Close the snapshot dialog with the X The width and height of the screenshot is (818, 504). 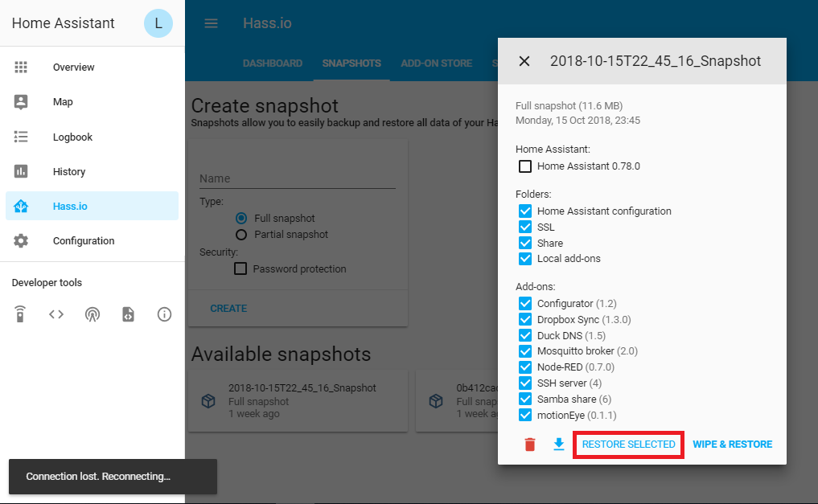coord(524,62)
